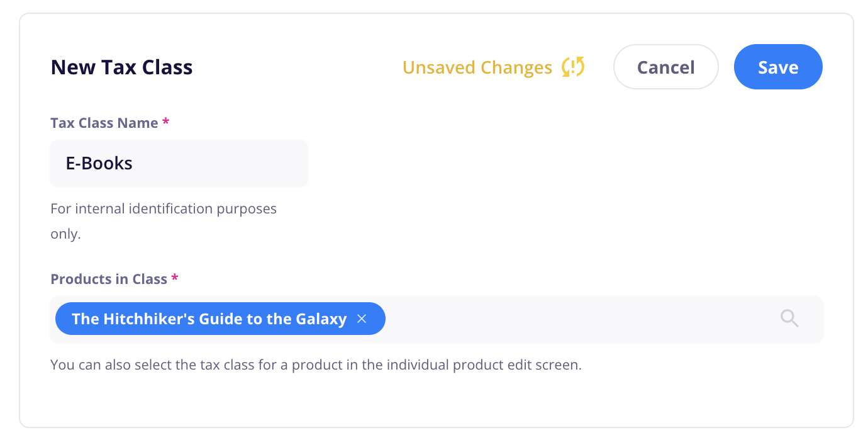Click the Unsaved Changes status text
The width and height of the screenshot is (868, 442).
[x=477, y=67]
